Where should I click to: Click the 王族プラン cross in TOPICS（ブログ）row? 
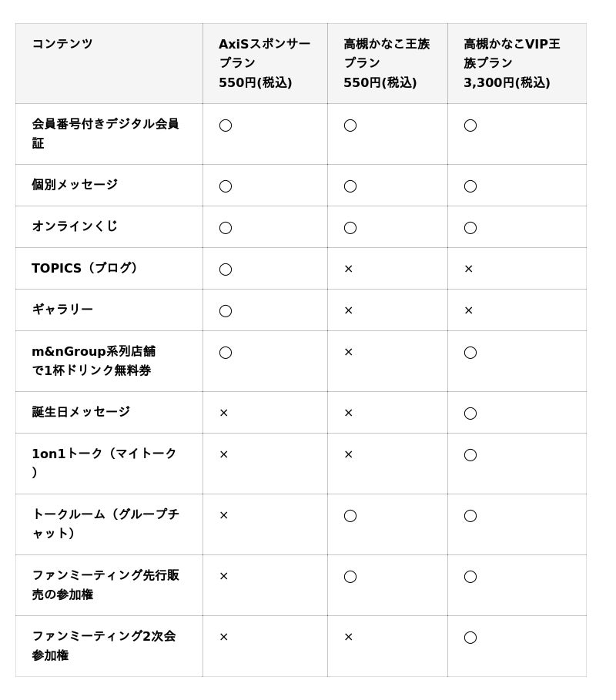click(348, 269)
